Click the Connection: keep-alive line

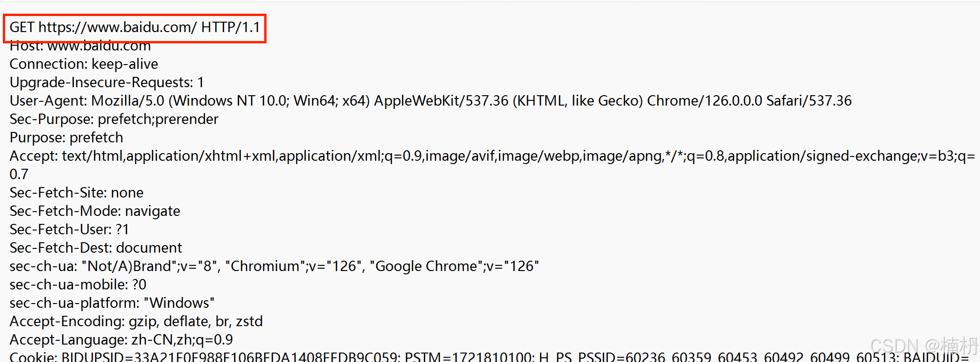click(x=84, y=64)
